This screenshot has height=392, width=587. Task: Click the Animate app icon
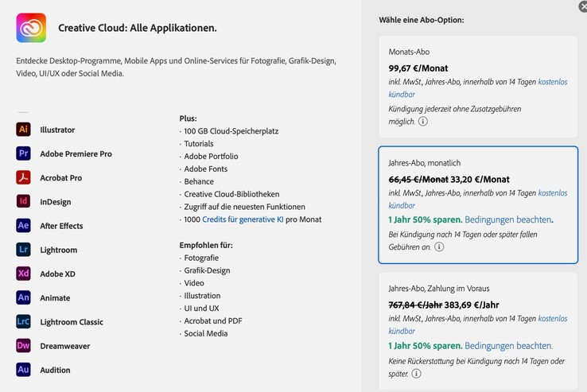(x=24, y=297)
